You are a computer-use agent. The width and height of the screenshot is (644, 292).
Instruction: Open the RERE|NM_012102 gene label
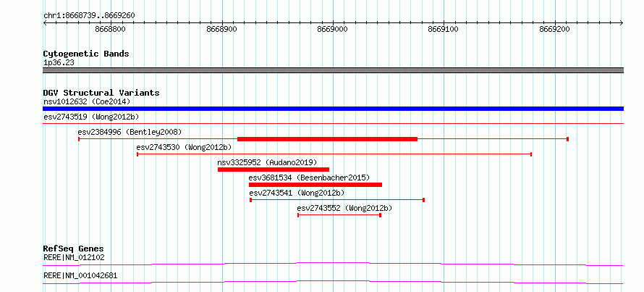(x=74, y=258)
